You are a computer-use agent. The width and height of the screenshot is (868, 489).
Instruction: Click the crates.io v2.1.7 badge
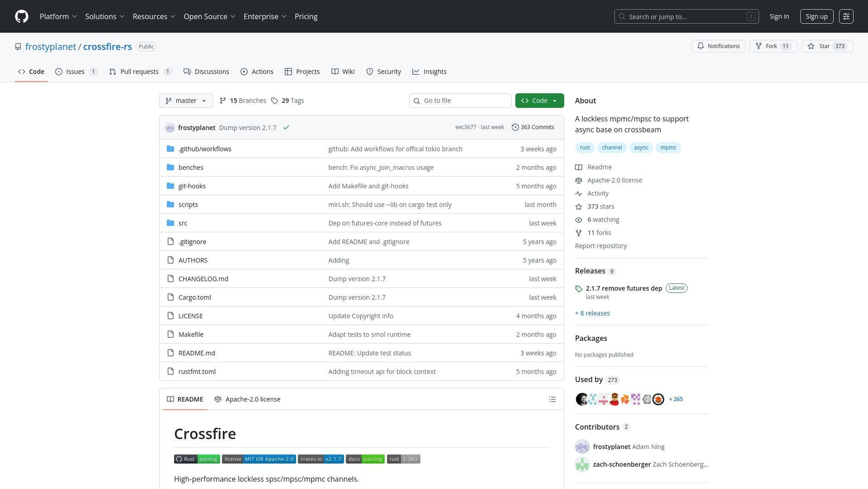pyautogui.click(x=320, y=459)
